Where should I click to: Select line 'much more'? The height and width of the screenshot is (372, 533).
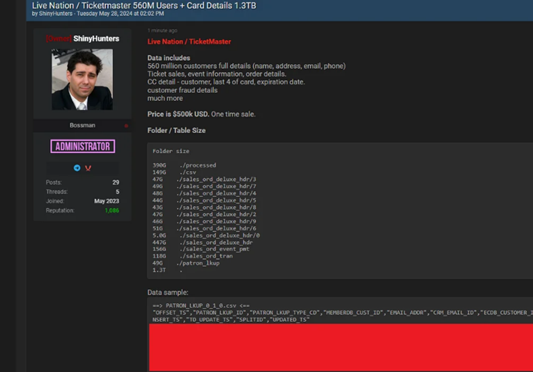pyautogui.click(x=165, y=98)
